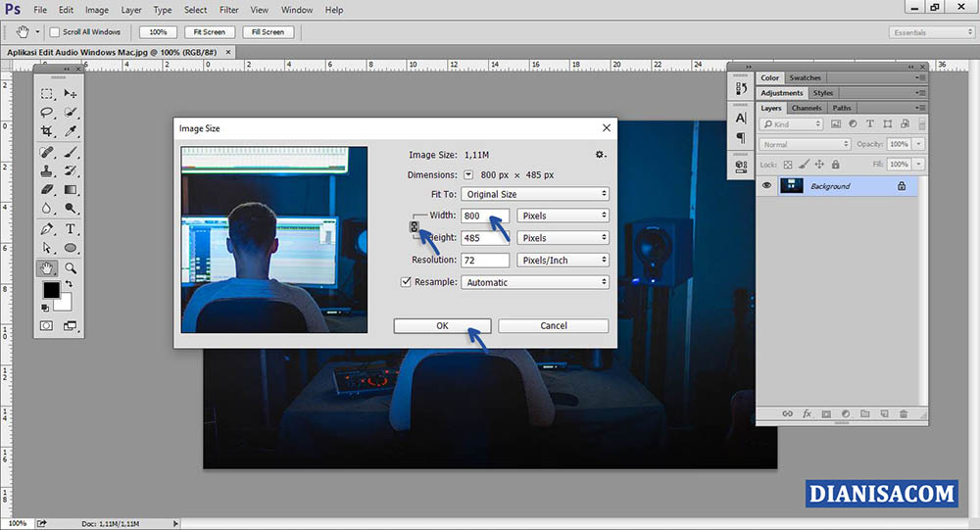Select the Brush tool

coord(70,152)
